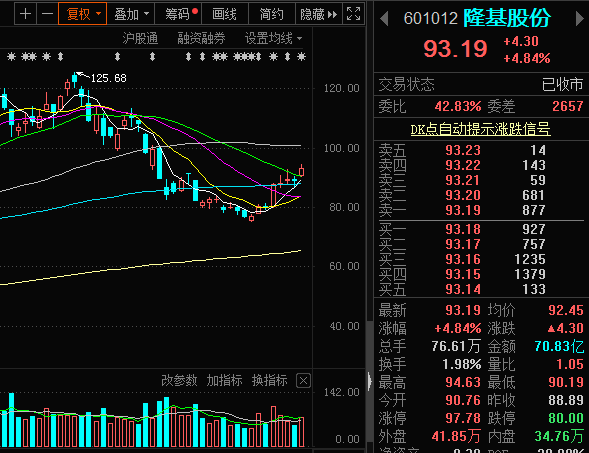Open the 复权 dropdown
The image size is (589, 453).
click(x=83, y=14)
